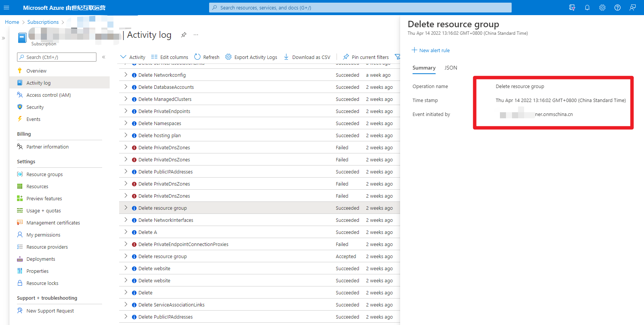The height and width of the screenshot is (325, 644).
Task: Click Download as CSV button
Action: 307,57
